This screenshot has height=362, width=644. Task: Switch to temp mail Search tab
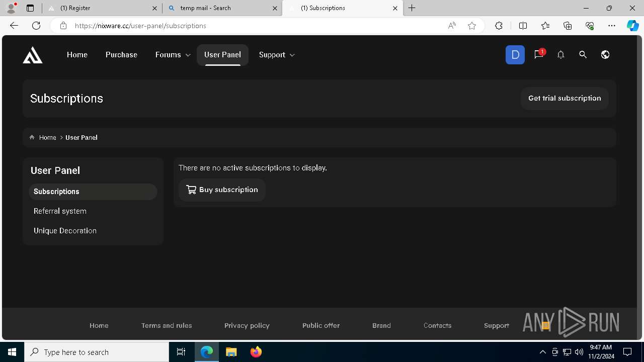pyautogui.click(x=222, y=8)
